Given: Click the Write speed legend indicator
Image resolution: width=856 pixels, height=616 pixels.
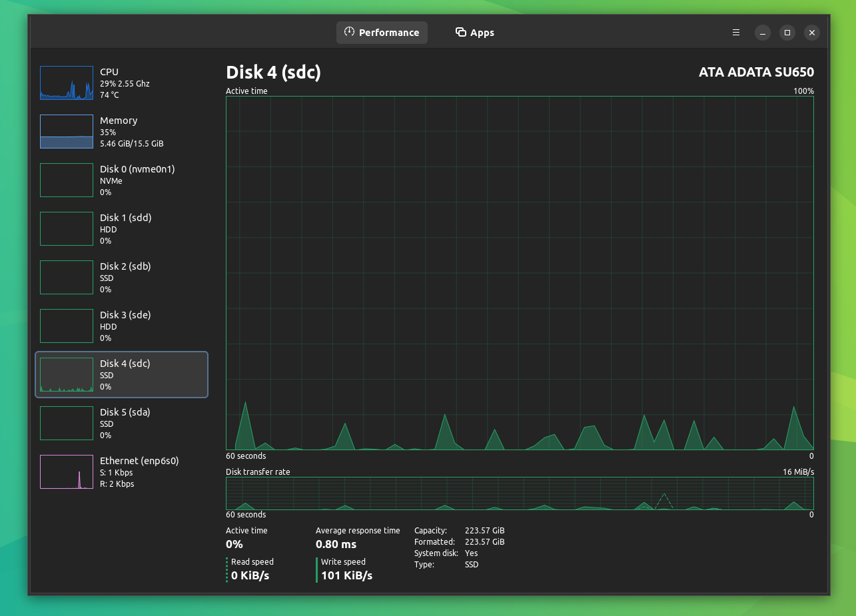Looking at the screenshot, I should click(316, 569).
